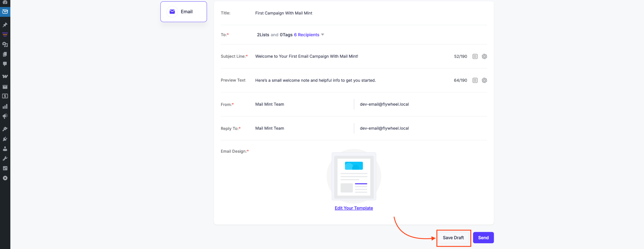
Task: Expand the 6 Recipients dropdown arrow
Action: click(323, 35)
